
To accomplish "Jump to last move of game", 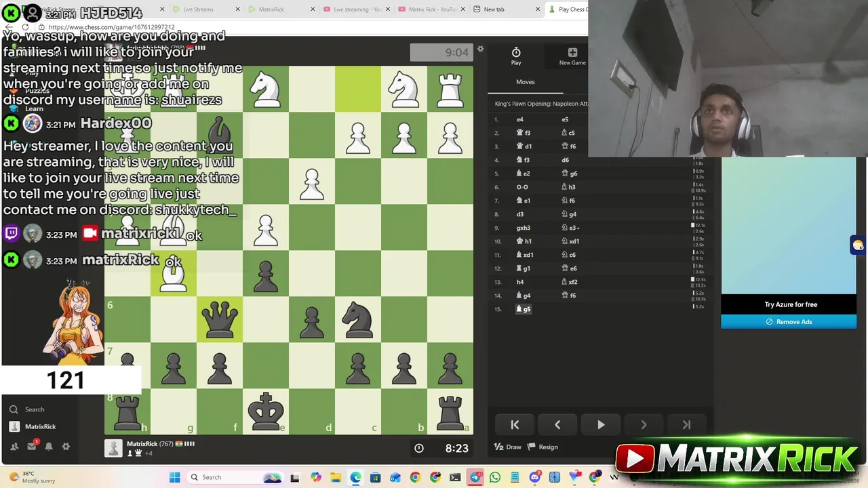I will click(686, 425).
